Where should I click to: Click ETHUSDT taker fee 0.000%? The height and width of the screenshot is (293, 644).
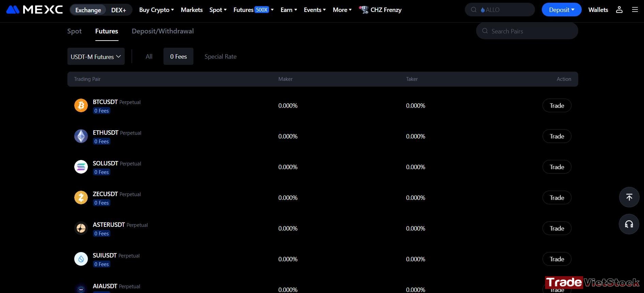click(x=415, y=136)
